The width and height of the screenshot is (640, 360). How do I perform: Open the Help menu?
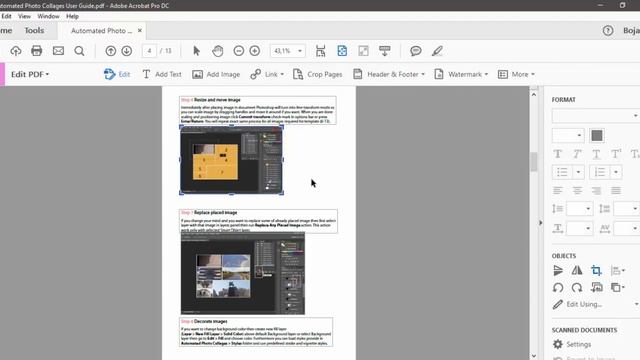tap(72, 16)
